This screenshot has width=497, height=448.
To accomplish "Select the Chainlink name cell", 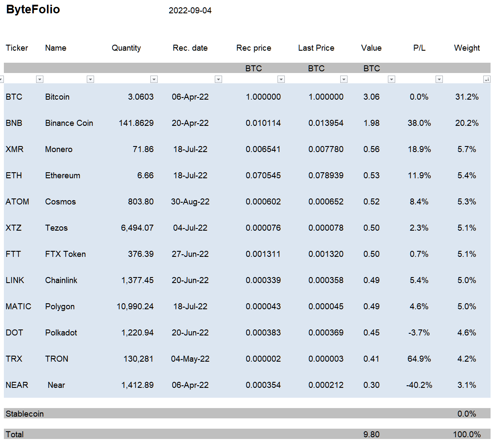I will pos(61,280).
